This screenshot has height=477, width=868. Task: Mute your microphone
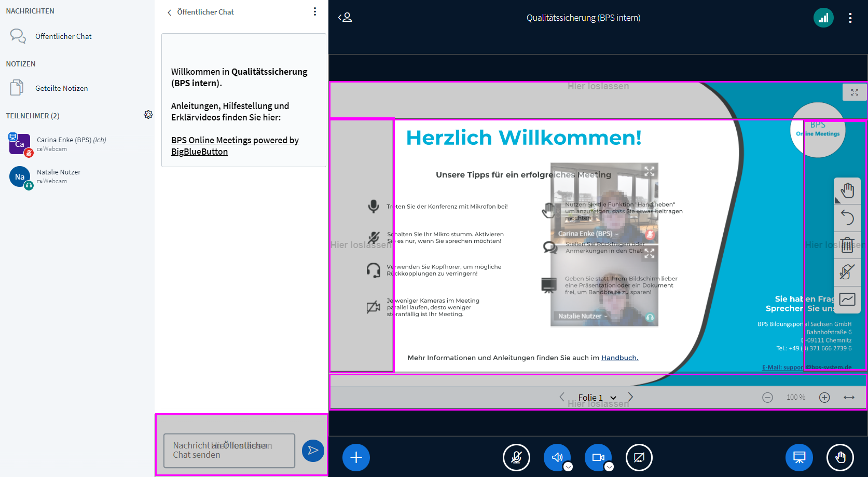pos(516,457)
